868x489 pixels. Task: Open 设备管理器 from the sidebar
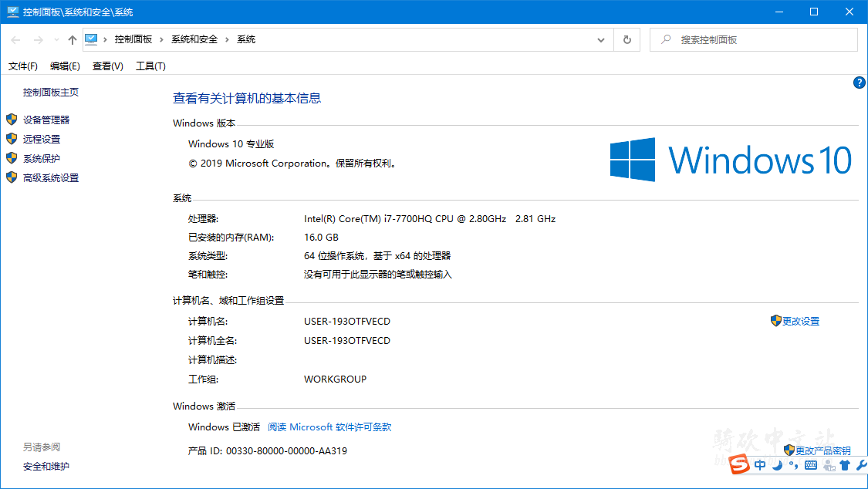pyautogui.click(x=46, y=120)
